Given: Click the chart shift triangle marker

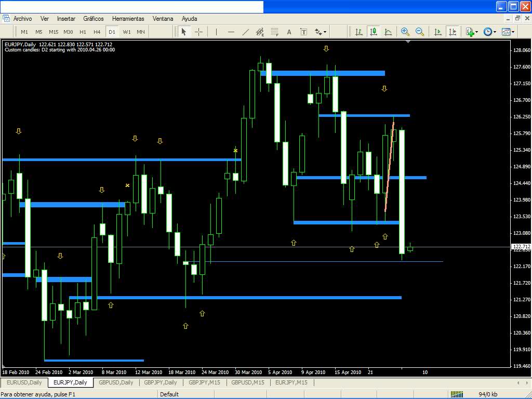Looking at the screenshot, I should 408,42.
